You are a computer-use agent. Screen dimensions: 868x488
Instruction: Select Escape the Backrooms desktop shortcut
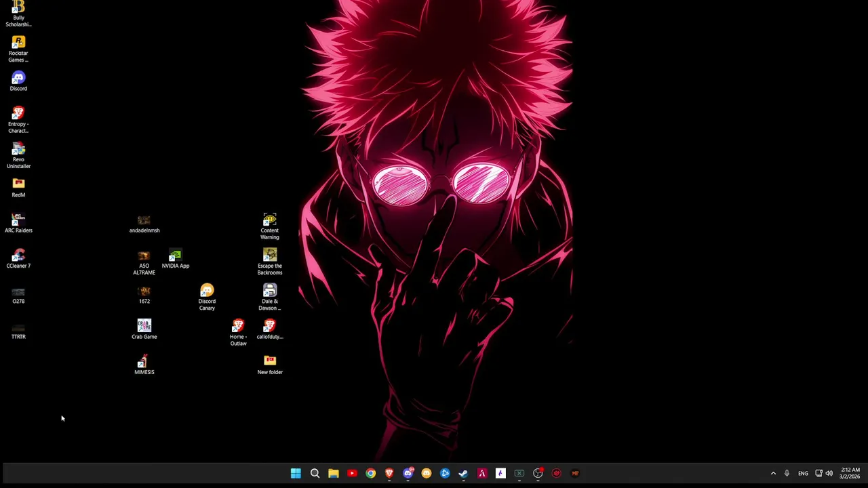(270, 262)
